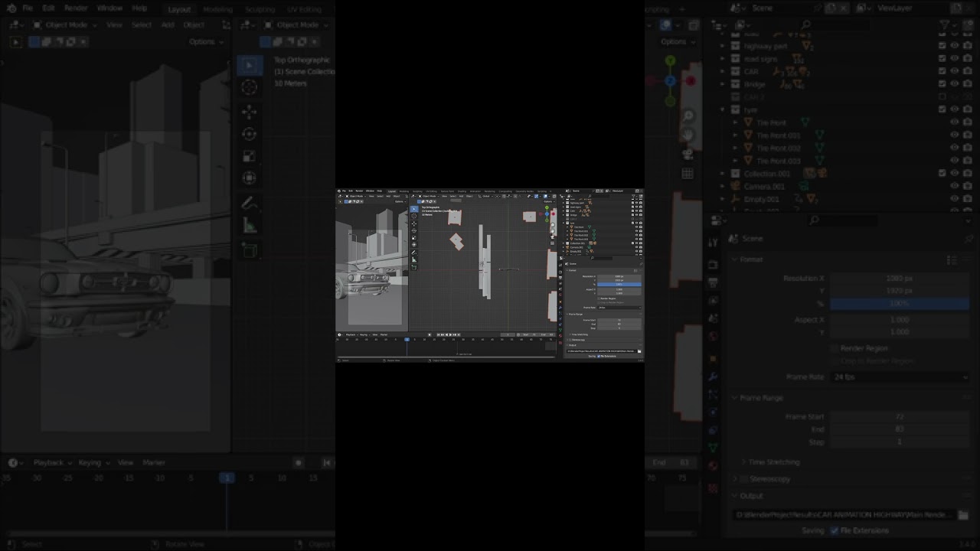Click the timeline play button
This screenshot has width=980, height=551.
(451, 334)
